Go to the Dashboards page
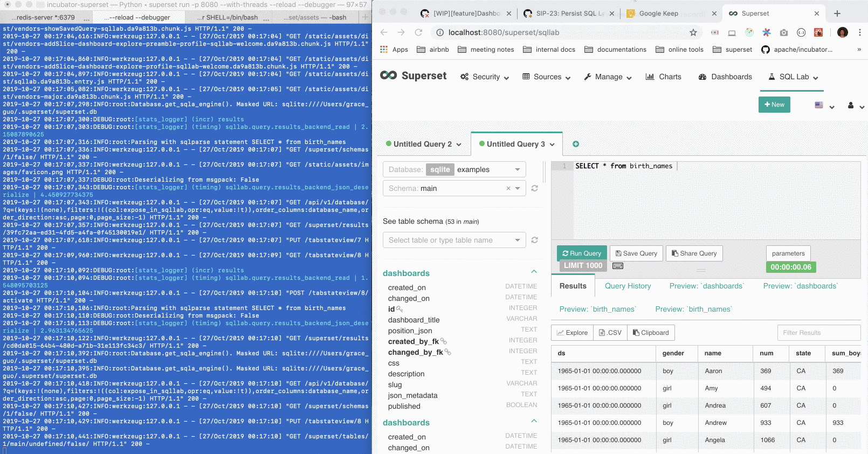This screenshot has width=868, height=454. [725, 77]
